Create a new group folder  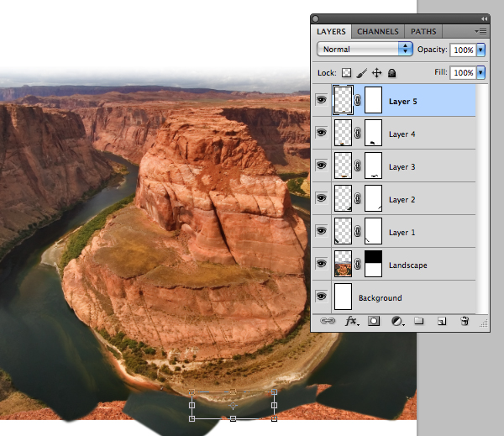pyautogui.click(x=418, y=321)
